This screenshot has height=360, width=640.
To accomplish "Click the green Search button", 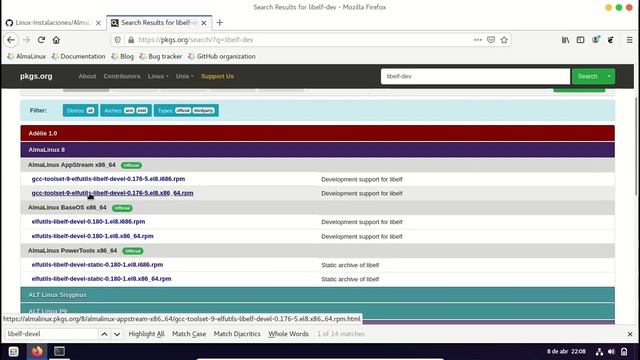I will 587,76.
